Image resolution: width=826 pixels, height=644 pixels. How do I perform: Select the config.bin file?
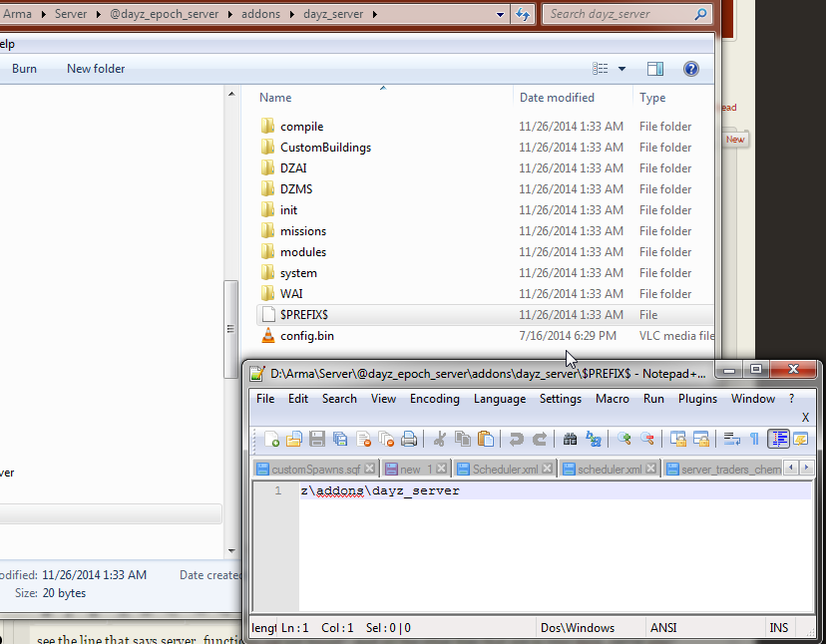pos(306,335)
